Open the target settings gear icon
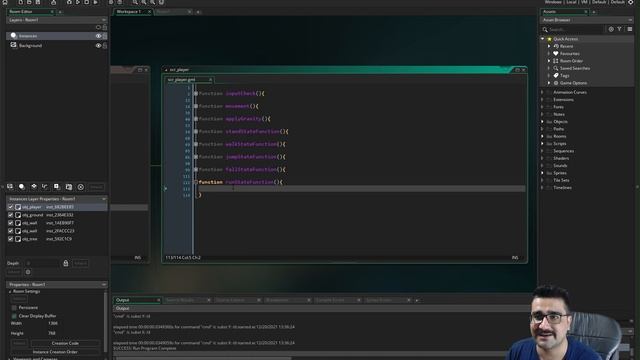The image size is (640, 360). (631, 2)
